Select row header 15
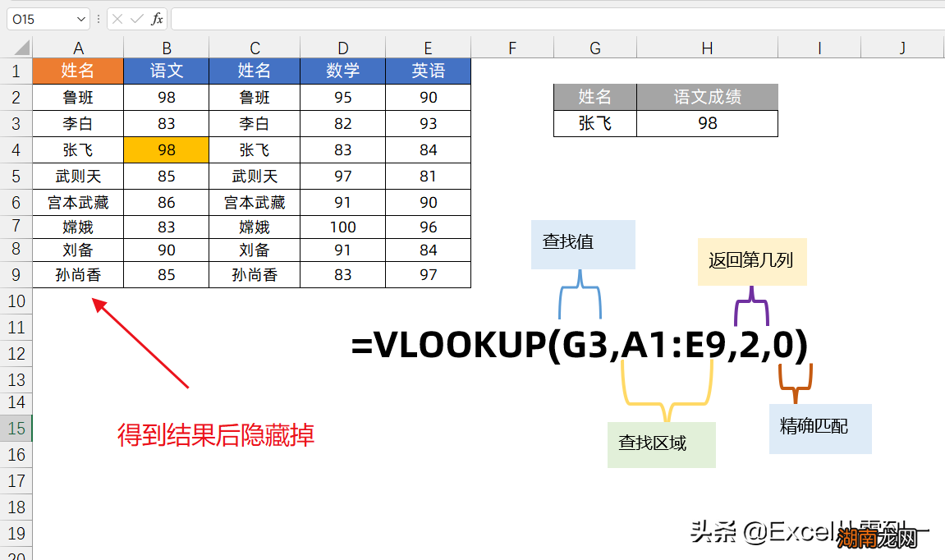The height and width of the screenshot is (560, 945). [x=15, y=429]
